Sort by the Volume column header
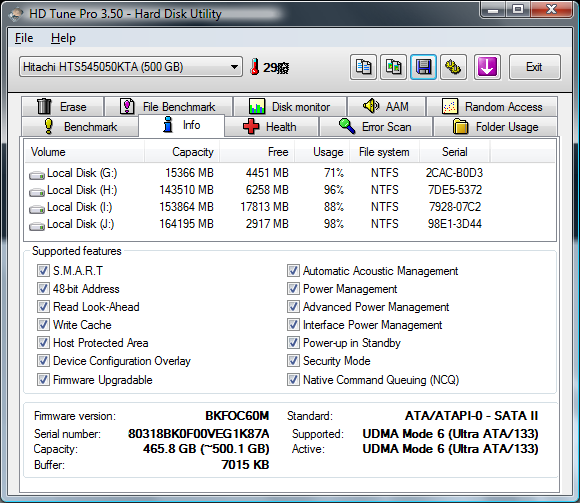This screenshot has height=503, width=580. (x=84, y=152)
